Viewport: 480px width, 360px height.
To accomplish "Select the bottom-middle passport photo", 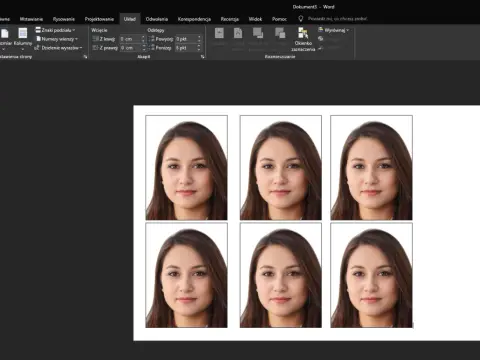I will coord(281,275).
